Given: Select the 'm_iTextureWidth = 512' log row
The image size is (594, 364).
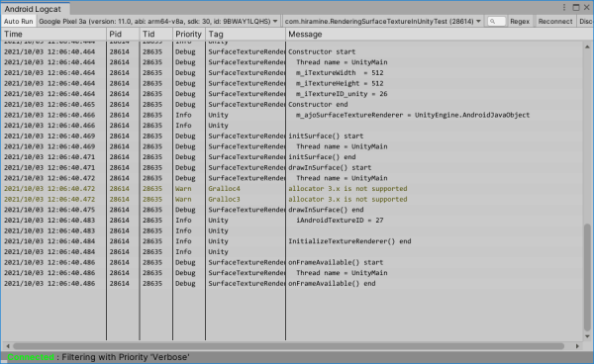Looking at the screenshot, I should coord(292,72).
